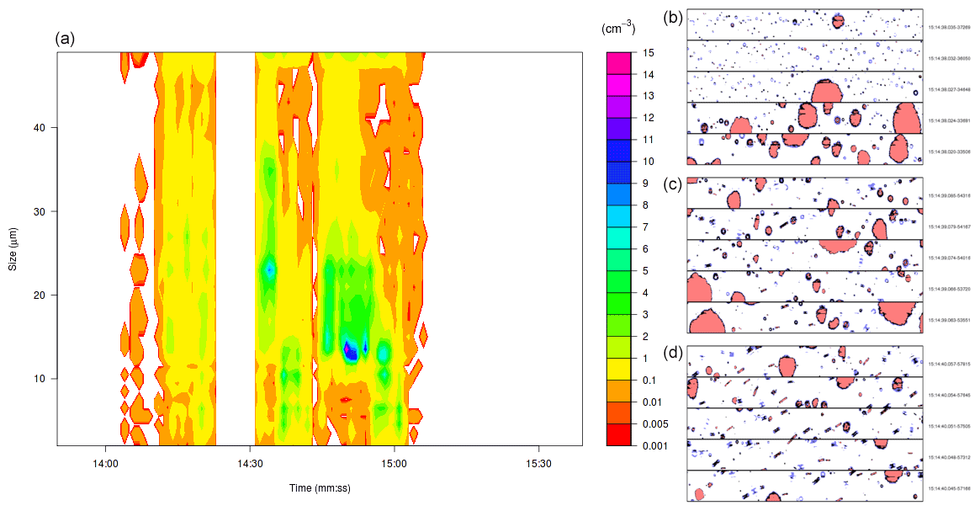Select bottom image strip in panel (c)
The width and height of the screenshot is (980, 511).
(x=805, y=318)
